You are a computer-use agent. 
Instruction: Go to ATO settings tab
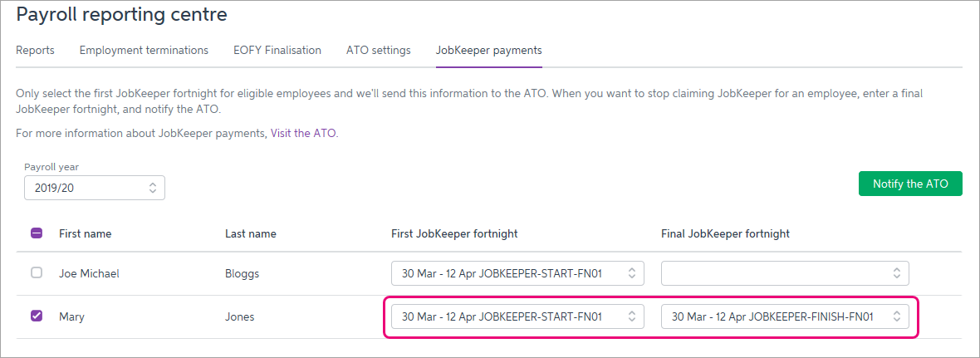378,50
